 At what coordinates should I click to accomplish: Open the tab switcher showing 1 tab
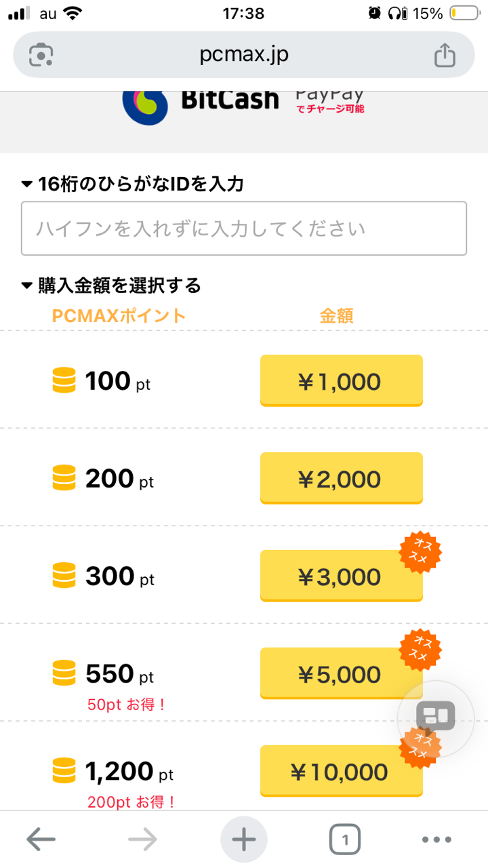pyautogui.click(x=345, y=840)
